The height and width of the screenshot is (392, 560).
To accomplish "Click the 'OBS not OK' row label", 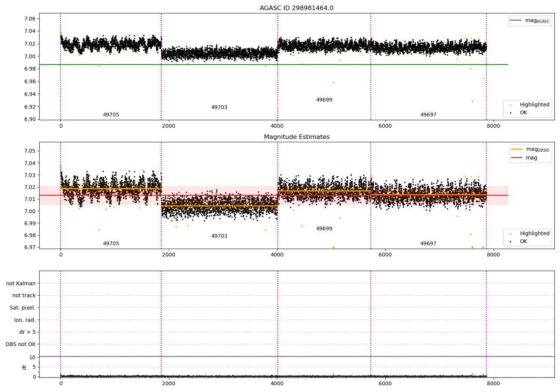I will click(x=21, y=345).
